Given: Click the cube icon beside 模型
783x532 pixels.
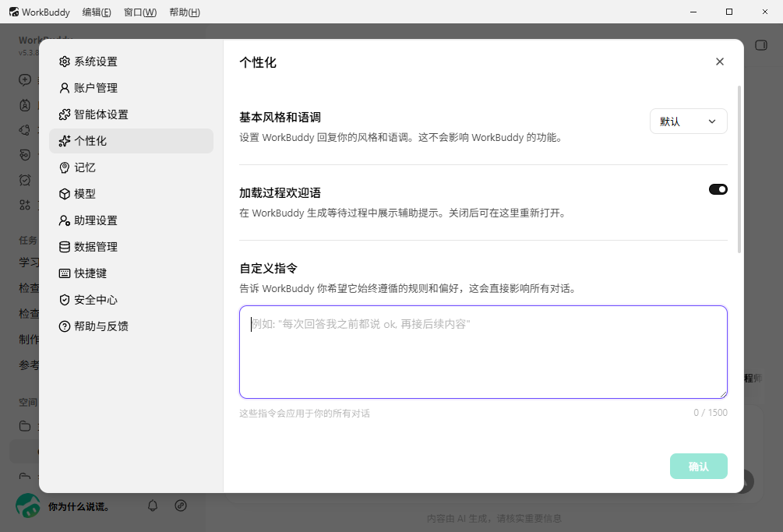Looking at the screenshot, I should pos(65,194).
